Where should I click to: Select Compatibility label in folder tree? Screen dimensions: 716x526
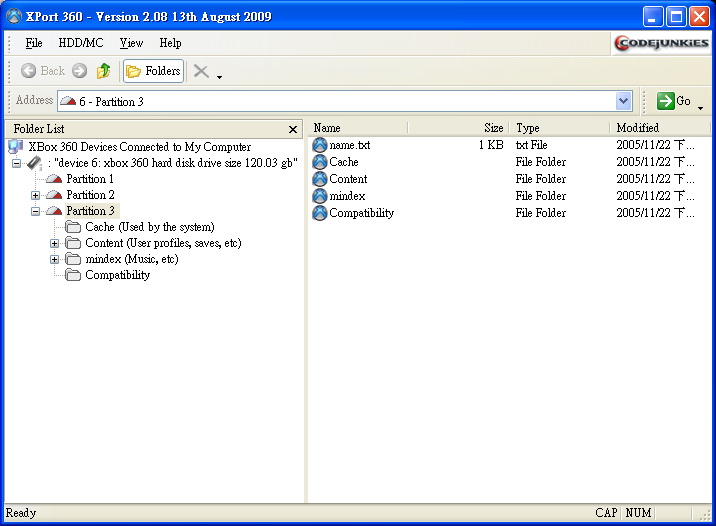(118, 275)
